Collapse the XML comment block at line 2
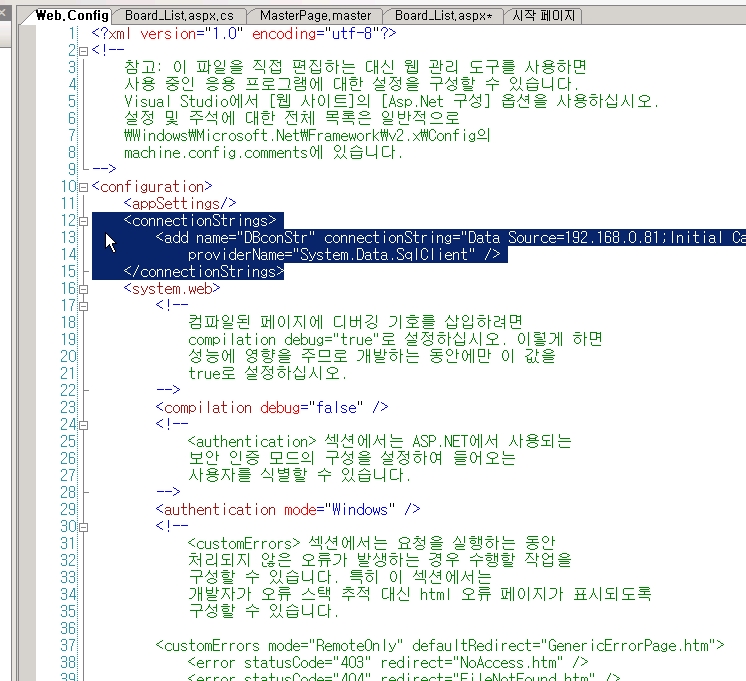Viewport: 746px width, 681px height. click(x=83, y=51)
